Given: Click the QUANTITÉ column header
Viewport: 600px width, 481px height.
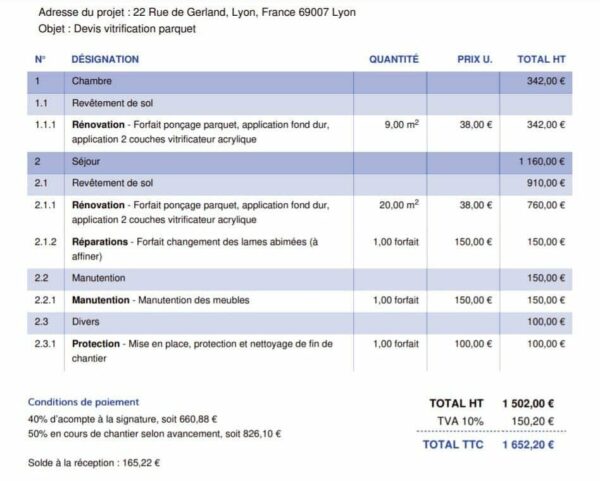Looking at the screenshot, I should click(x=394, y=59).
